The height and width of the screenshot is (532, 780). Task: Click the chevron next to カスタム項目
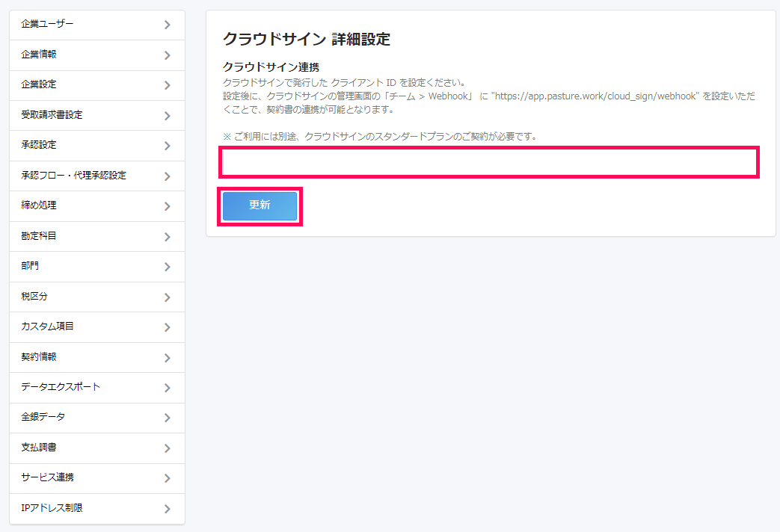coord(168,327)
